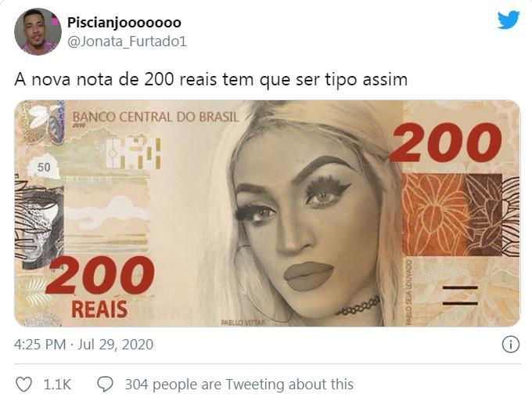Click the orange floral panel in the image
Image resolution: width=532 pixels, height=394 pixels.
tap(452, 215)
